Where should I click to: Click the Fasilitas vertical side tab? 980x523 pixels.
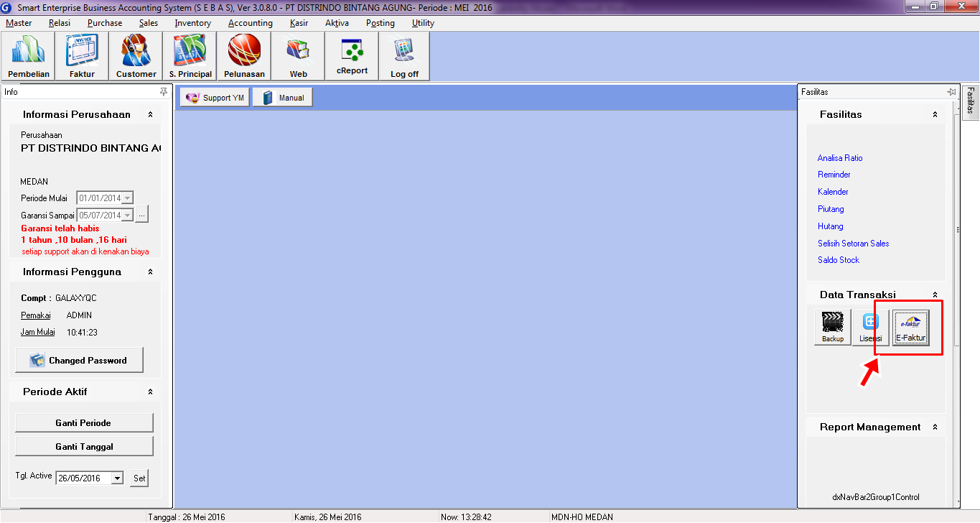[x=971, y=100]
